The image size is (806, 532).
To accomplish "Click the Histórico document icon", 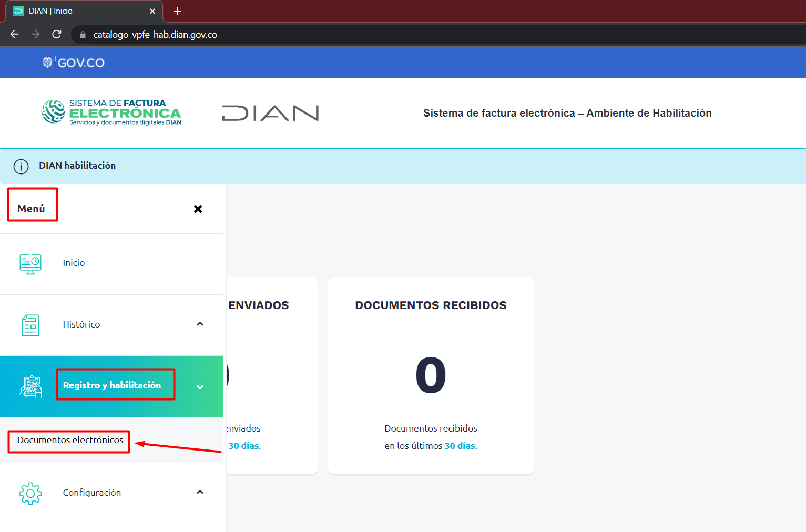I will [x=30, y=325].
